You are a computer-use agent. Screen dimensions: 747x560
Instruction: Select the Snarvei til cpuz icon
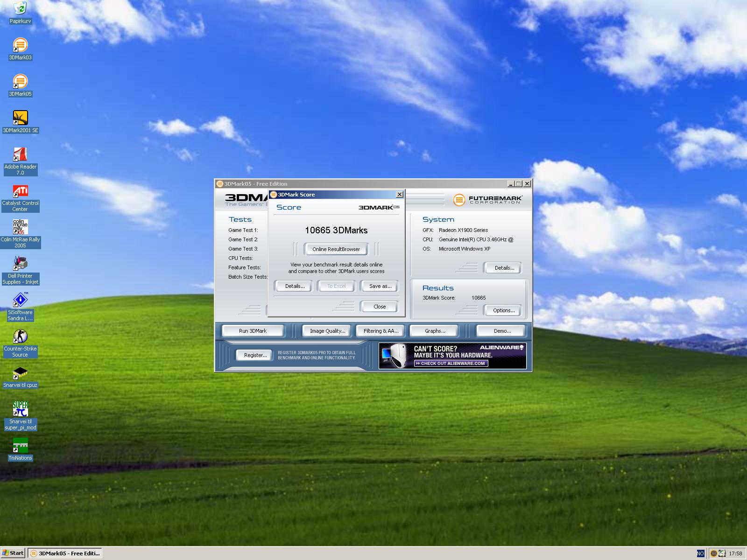(x=20, y=377)
